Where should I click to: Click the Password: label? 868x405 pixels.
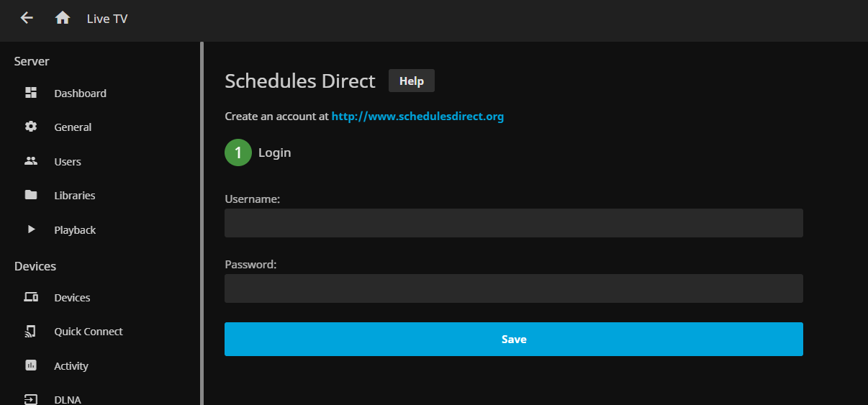[250, 264]
